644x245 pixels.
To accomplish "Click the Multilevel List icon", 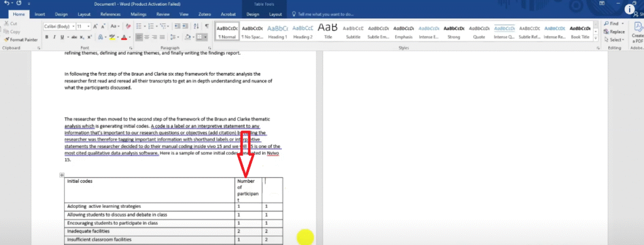I will pyautogui.click(x=163, y=26).
